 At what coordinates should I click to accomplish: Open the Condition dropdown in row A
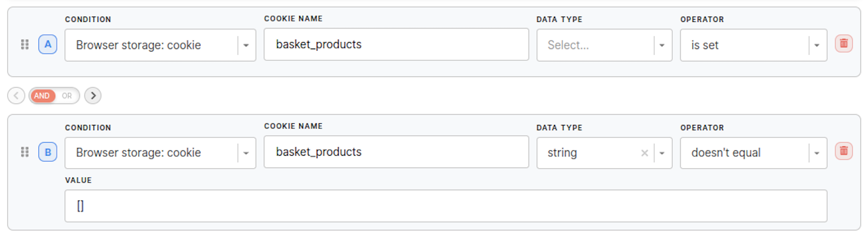coord(247,45)
